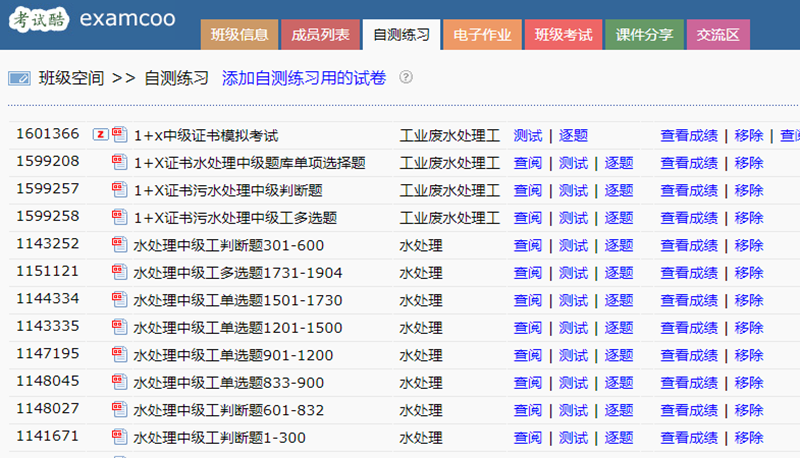Open the 课件分享 tab
The width and height of the screenshot is (800, 458).
[644, 35]
